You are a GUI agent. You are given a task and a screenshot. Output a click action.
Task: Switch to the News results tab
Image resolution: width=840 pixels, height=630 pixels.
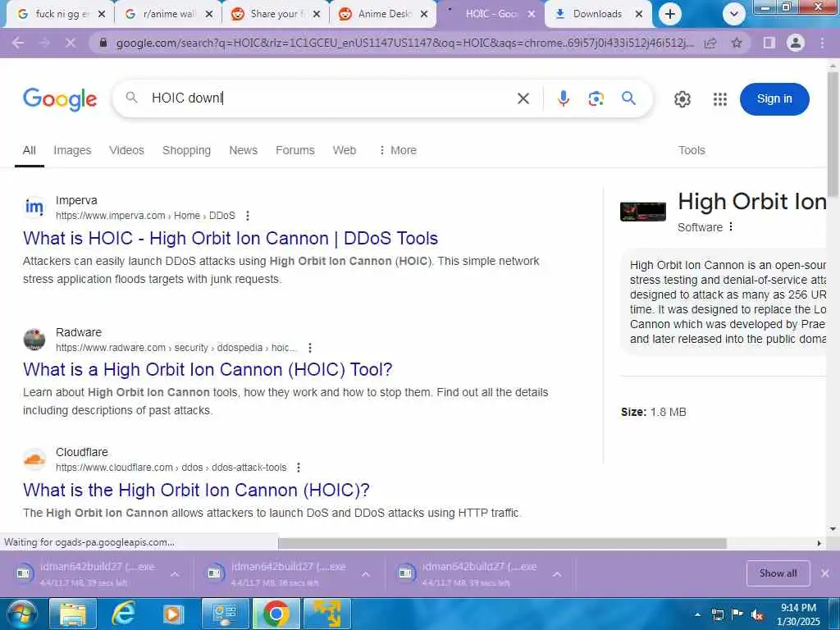click(x=243, y=151)
